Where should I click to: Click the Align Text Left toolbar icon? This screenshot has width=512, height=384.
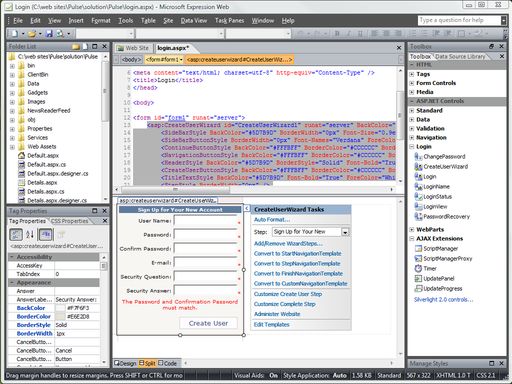point(375,34)
